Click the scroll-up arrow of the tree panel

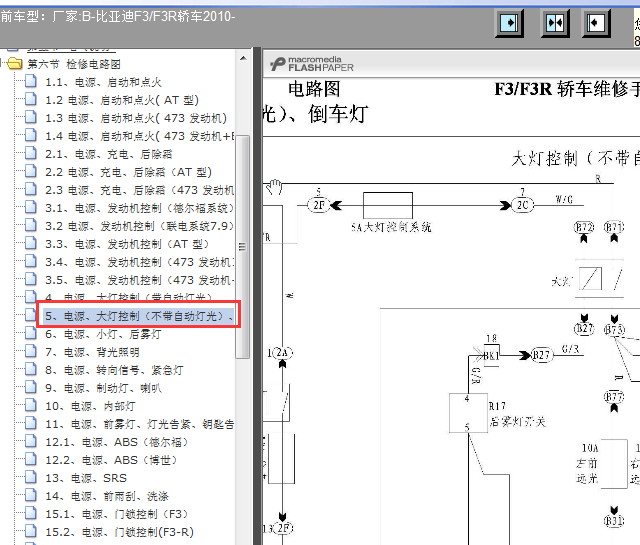pyautogui.click(x=243, y=58)
